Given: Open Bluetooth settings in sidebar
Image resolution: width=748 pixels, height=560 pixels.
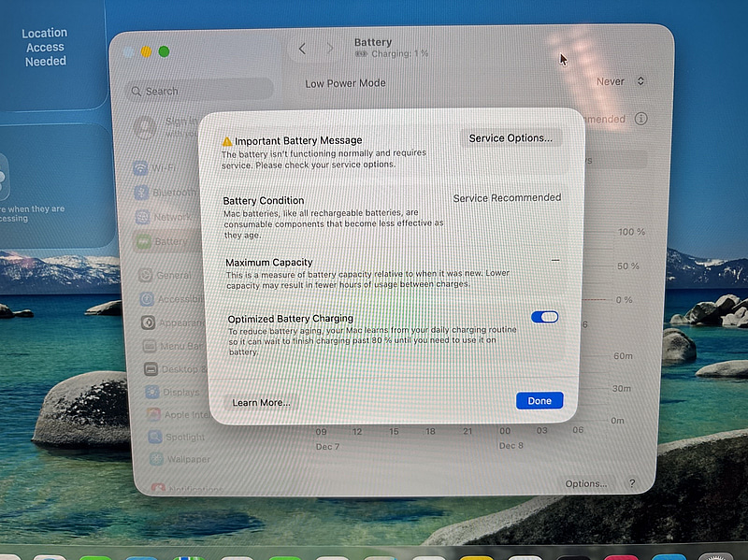Looking at the screenshot, I should pos(165,193).
